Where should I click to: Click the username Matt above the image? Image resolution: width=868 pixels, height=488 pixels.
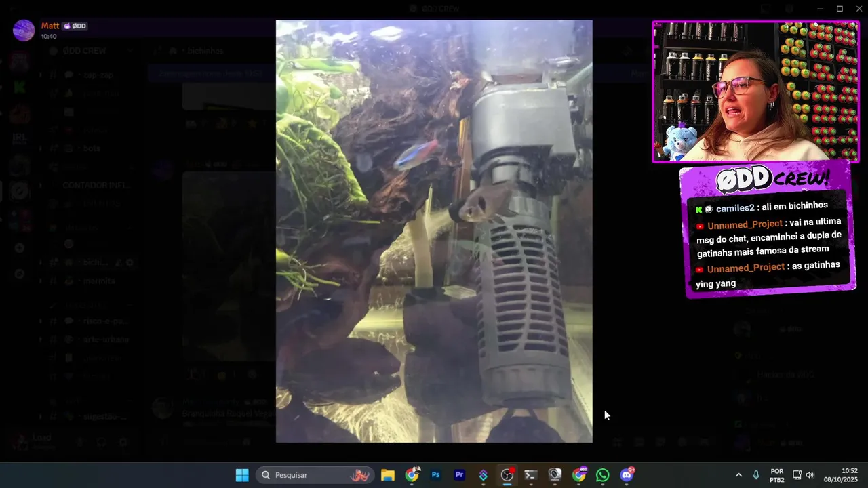50,26
